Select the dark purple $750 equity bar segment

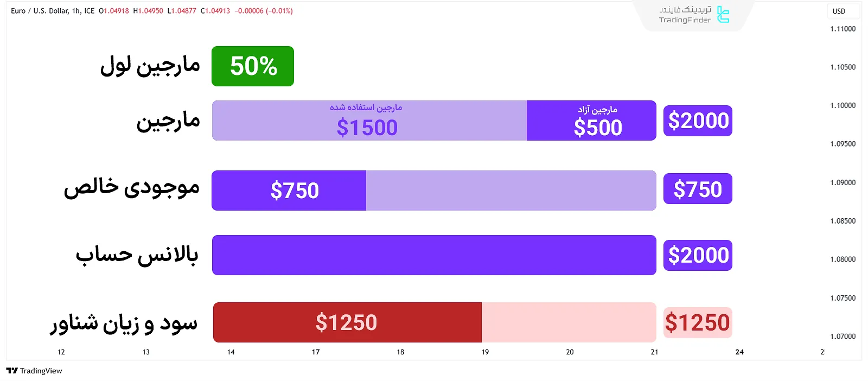289,190
